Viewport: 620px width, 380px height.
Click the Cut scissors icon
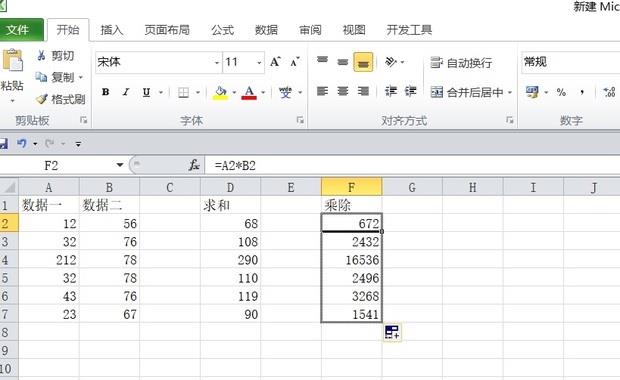[41, 55]
